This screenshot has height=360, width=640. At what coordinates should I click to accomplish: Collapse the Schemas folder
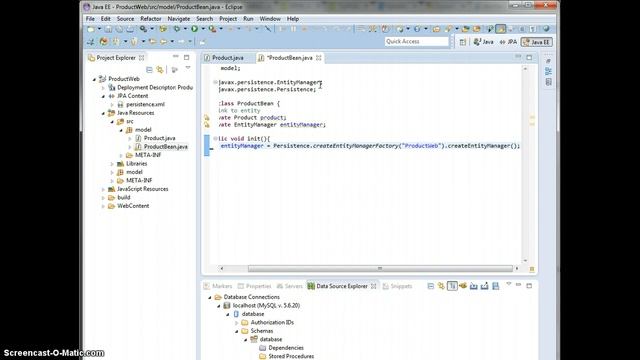point(237,331)
